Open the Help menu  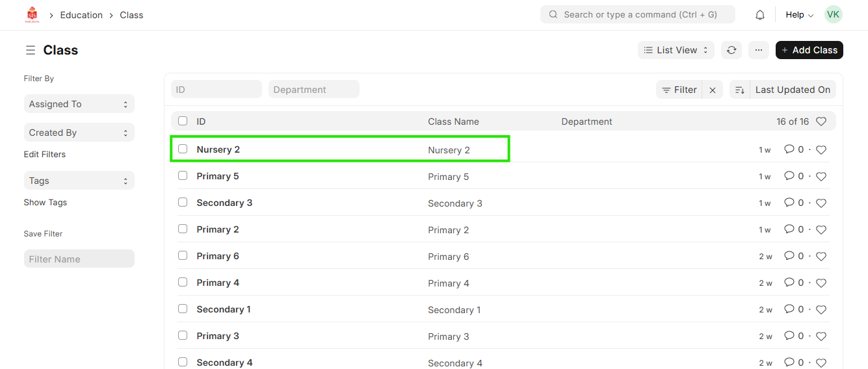tap(799, 15)
